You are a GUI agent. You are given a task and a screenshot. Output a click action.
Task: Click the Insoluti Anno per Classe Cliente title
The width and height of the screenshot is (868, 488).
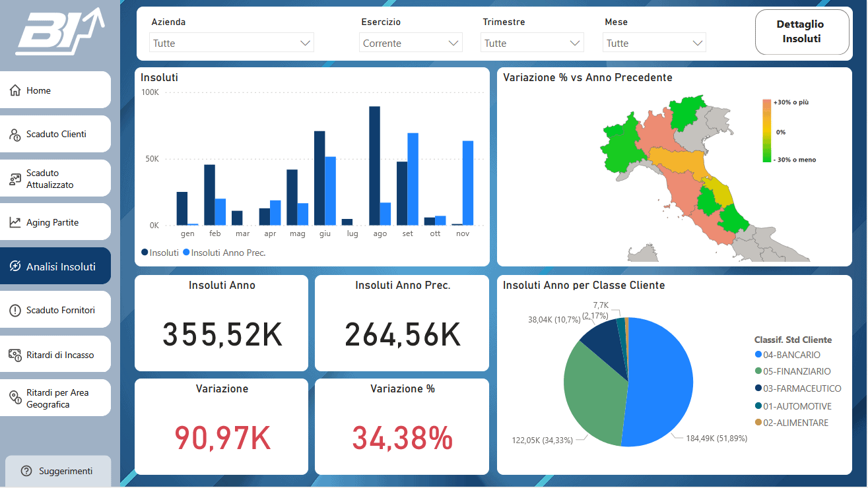584,286
